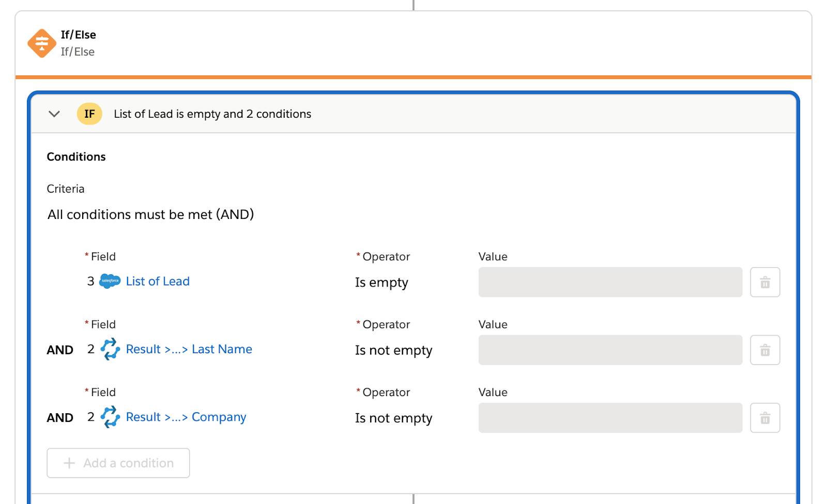
Task: Click the Criteria label
Action: (66, 189)
